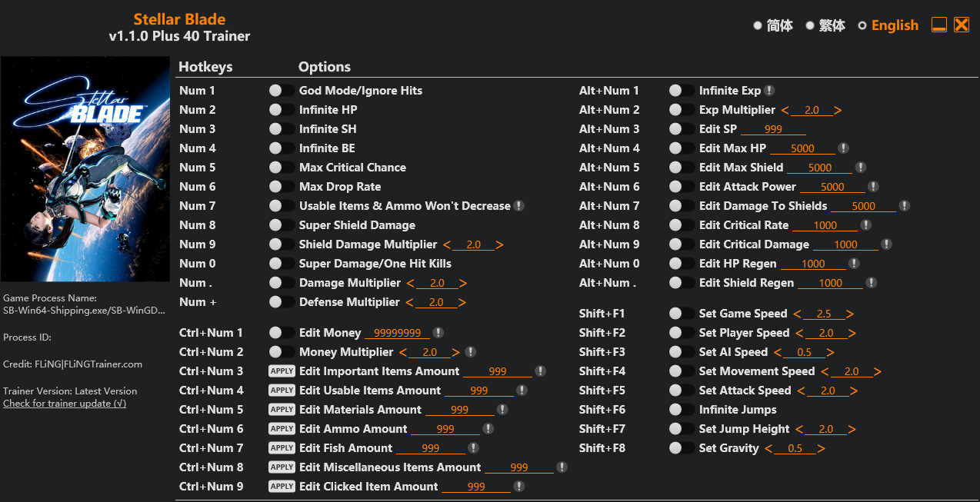Toggle Super Damage/One Hit Kills
Image resolution: width=980 pixels, height=502 pixels.
(x=282, y=264)
